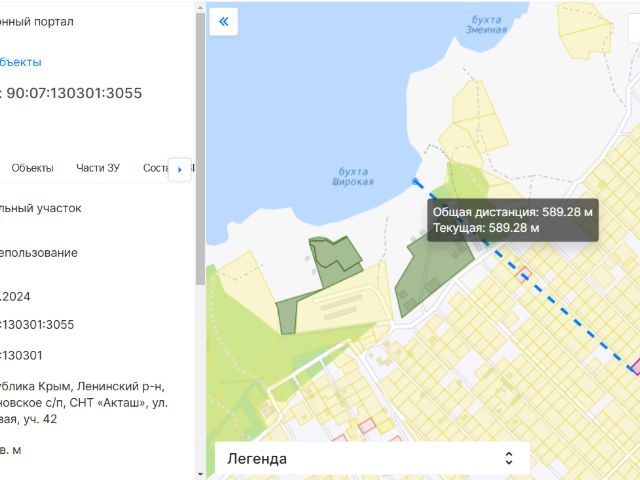Image resolution: width=640 pixels, height=480 pixels.
Task: Click the quarter number :130301 value
Action: (21, 356)
